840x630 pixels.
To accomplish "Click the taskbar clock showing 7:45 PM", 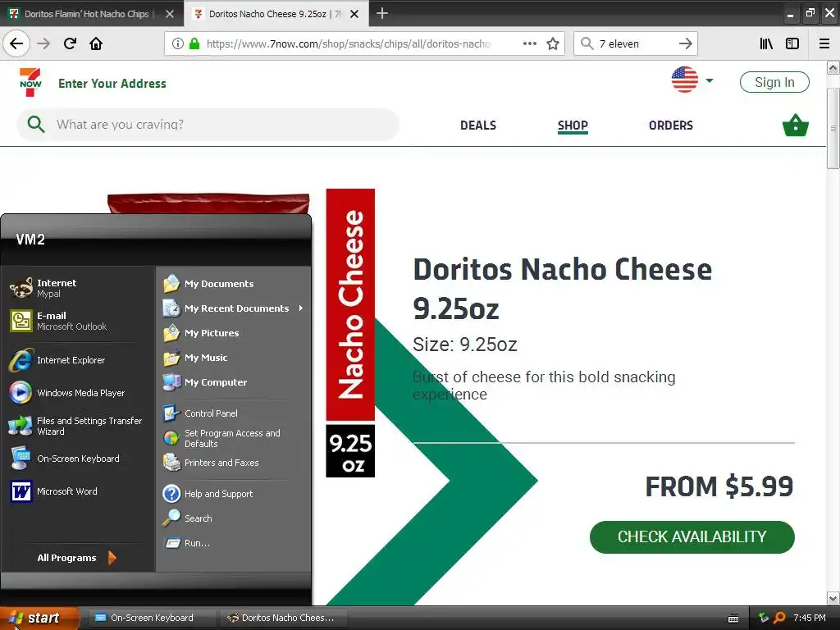I will (809, 618).
